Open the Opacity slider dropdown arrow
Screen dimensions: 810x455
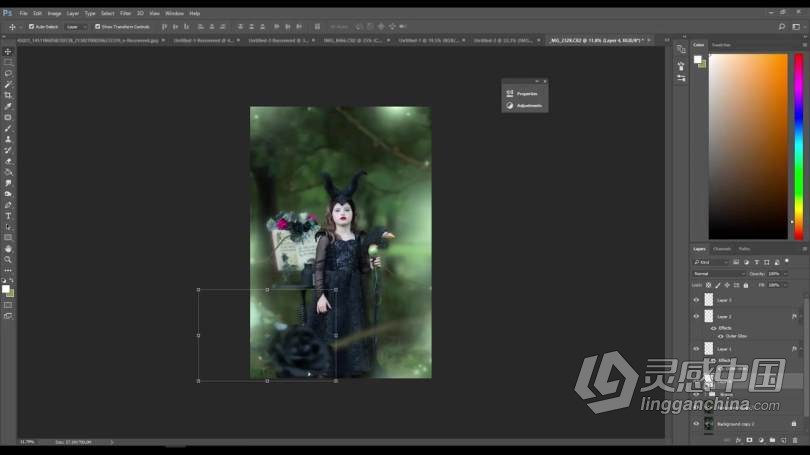click(x=786, y=274)
